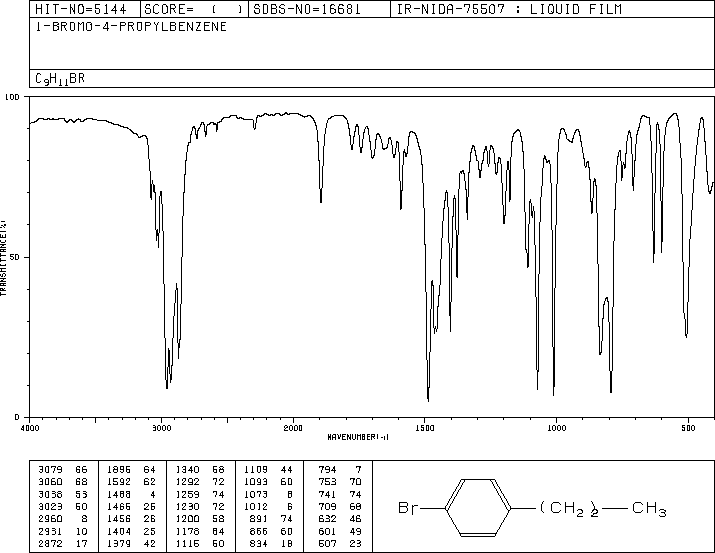
Task: Select the IR-NIDA-75507 : LIQUID FILM text
Action: coord(509,9)
